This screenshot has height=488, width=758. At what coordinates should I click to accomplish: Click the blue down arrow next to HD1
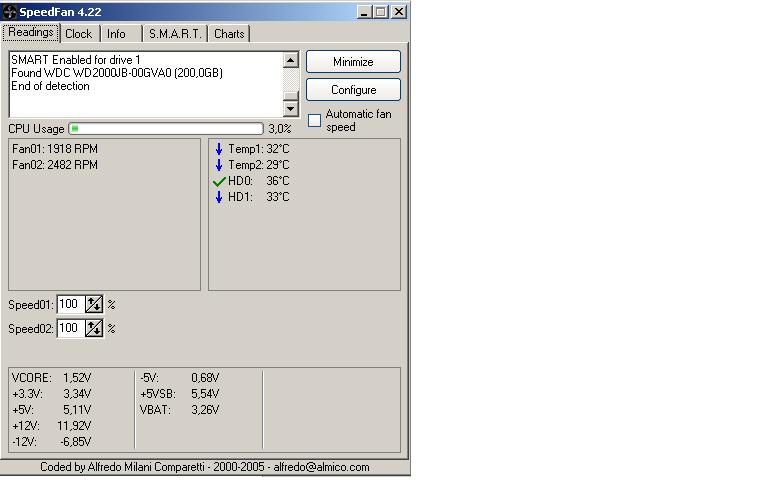(219, 197)
